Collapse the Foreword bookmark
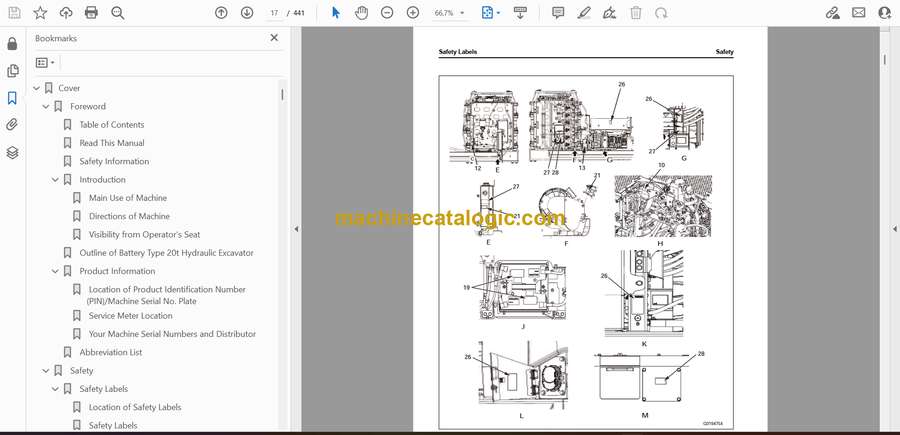The width and height of the screenshot is (900, 435). pos(46,107)
